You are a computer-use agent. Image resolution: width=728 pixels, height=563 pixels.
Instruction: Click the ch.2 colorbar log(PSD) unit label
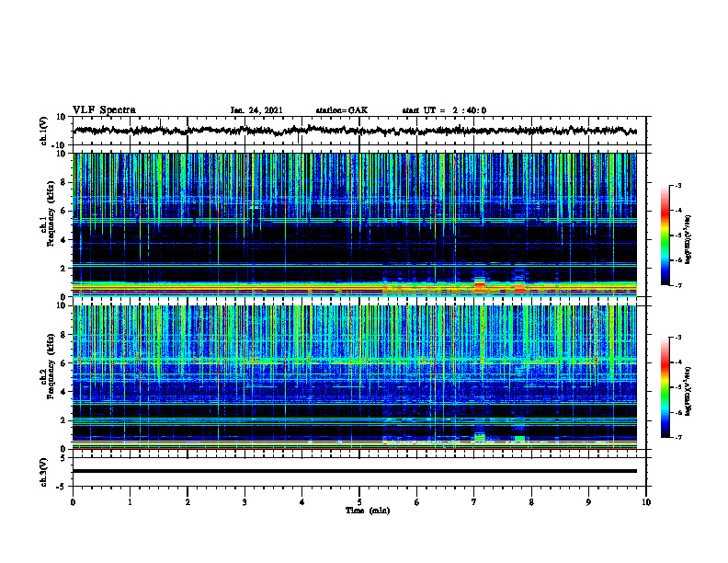[x=688, y=392]
